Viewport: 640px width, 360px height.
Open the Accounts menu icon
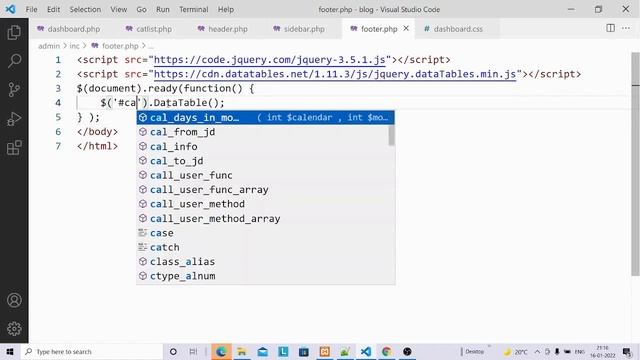(x=14, y=300)
